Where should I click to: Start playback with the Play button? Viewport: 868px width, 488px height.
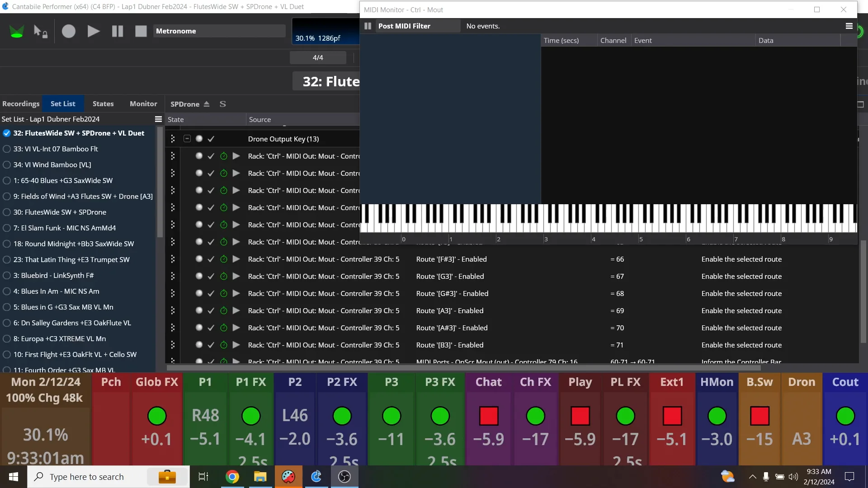pyautogui.click(x=93, y=31)
